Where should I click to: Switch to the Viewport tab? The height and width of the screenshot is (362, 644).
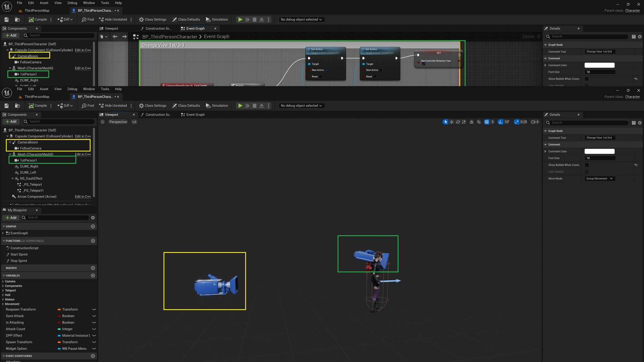coord(111,114)
